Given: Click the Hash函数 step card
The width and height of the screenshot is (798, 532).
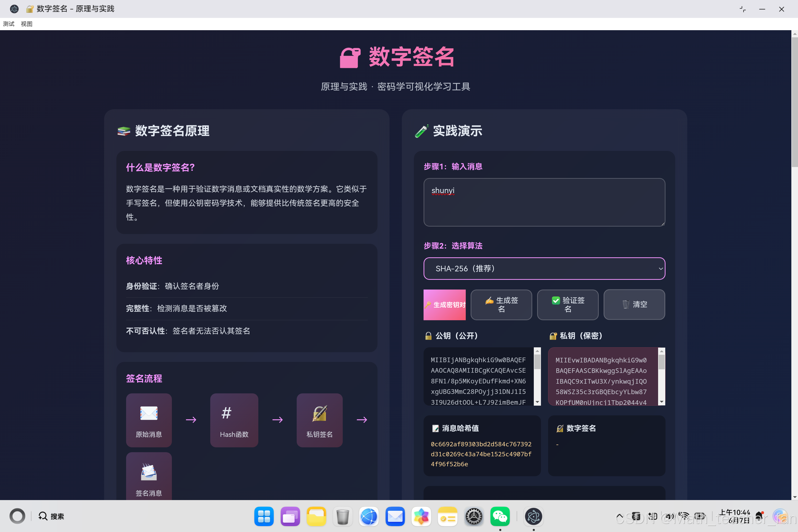Looking at the screenshot, I should [234, 420].
